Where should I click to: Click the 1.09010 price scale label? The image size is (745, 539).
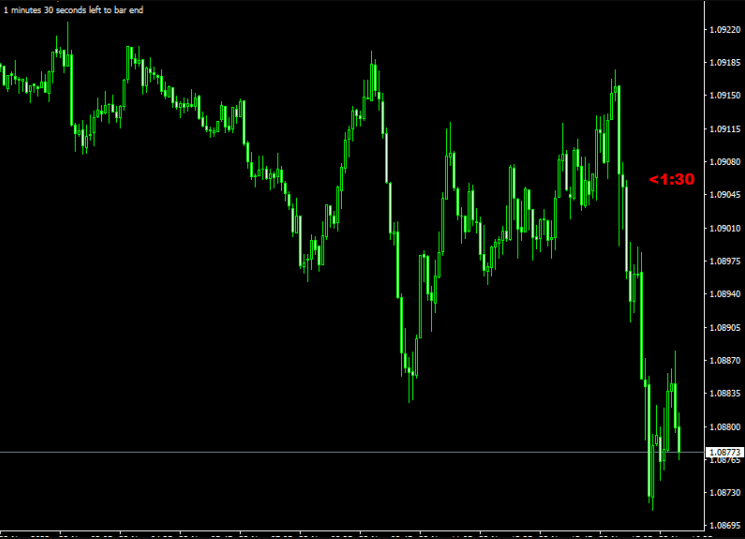point(725,229)
